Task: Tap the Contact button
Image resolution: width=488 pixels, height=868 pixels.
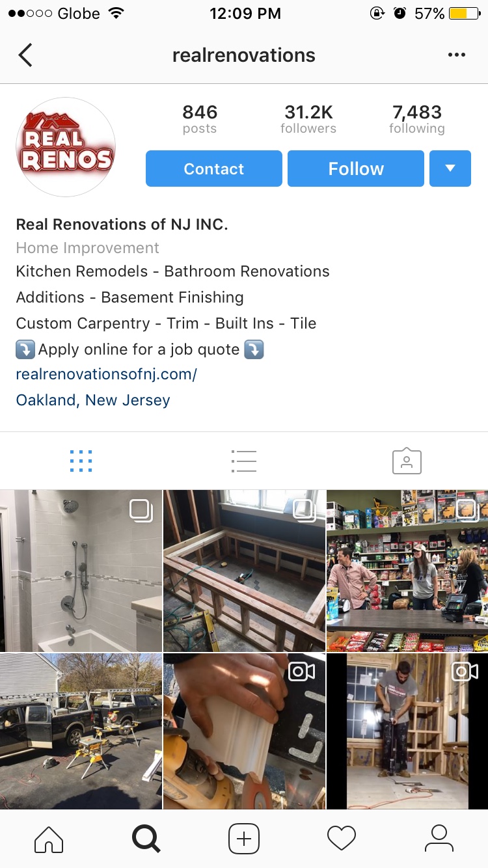Action: point(214,169)
